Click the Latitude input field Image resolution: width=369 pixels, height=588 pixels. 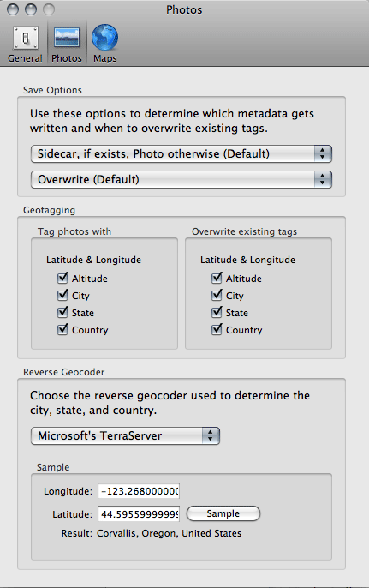pos(139,513)
